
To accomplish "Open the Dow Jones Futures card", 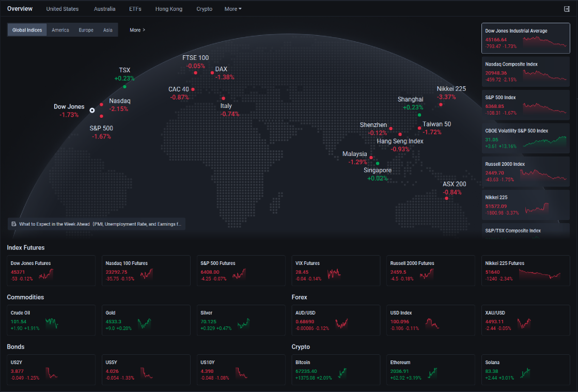I will tap(51, 271).
